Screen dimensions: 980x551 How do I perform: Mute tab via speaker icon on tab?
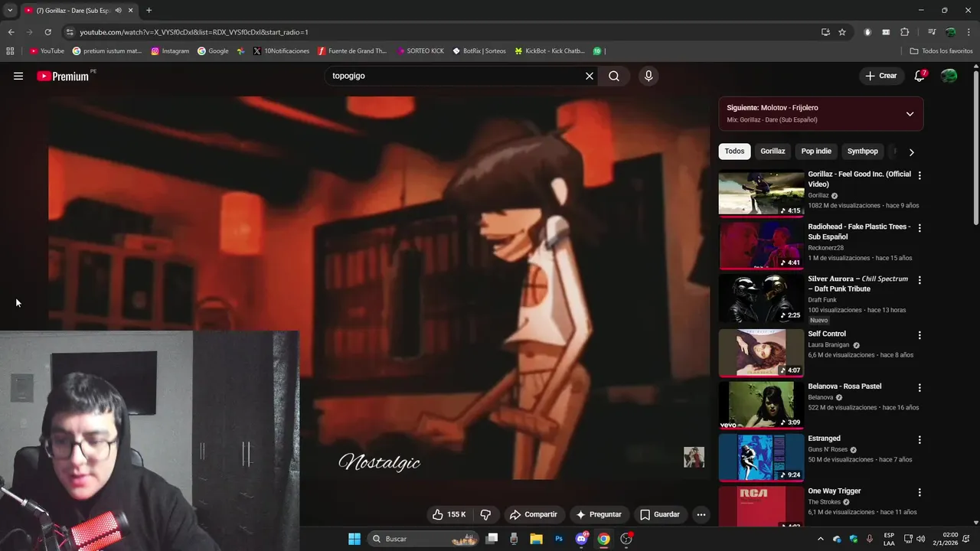tap(118, 10)
